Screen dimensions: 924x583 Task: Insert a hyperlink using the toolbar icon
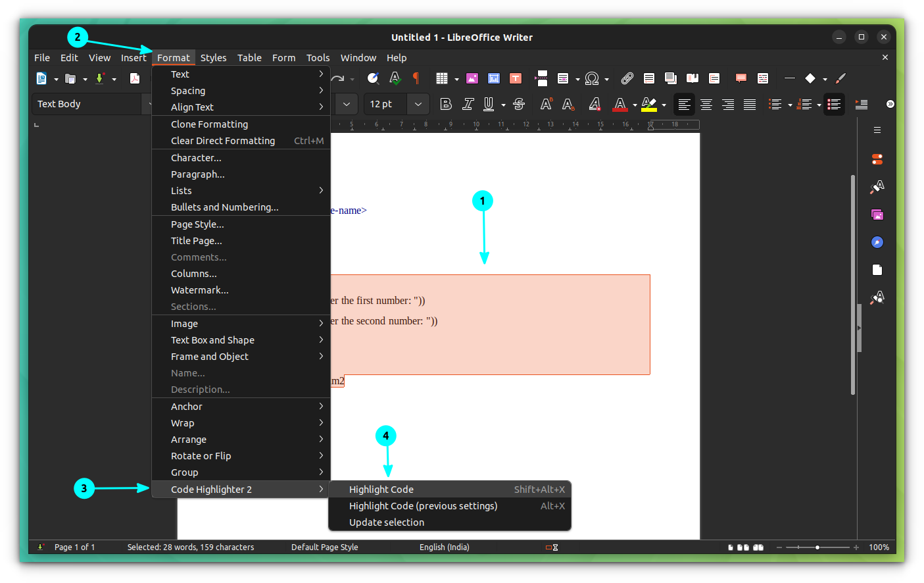click(x=627, y=78)
